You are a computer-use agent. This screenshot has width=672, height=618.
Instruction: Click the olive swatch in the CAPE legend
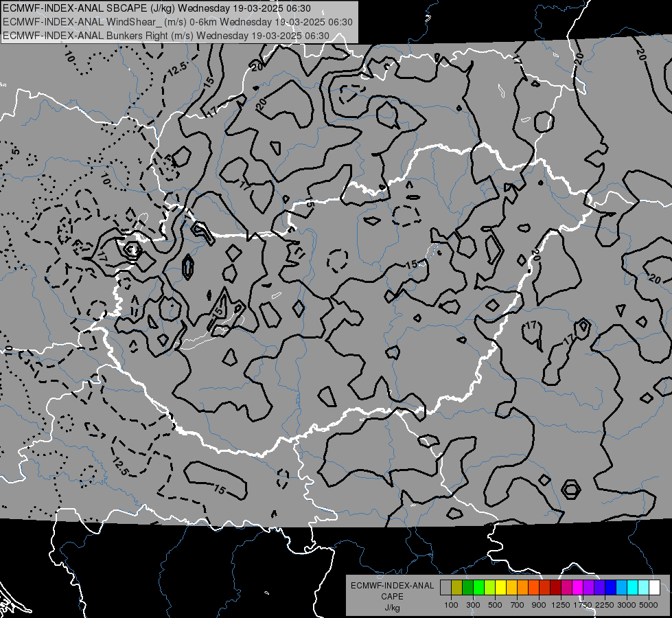[x=457, y=587]
